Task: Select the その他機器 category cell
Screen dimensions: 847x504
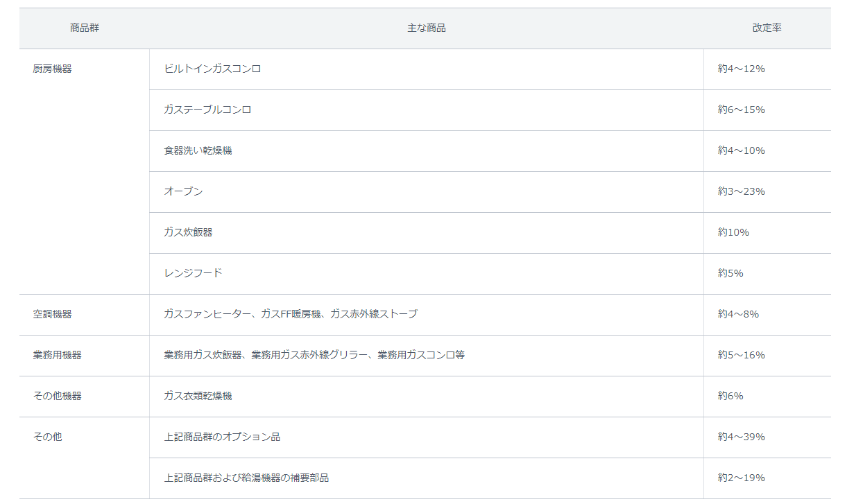Action: point(58,396)
